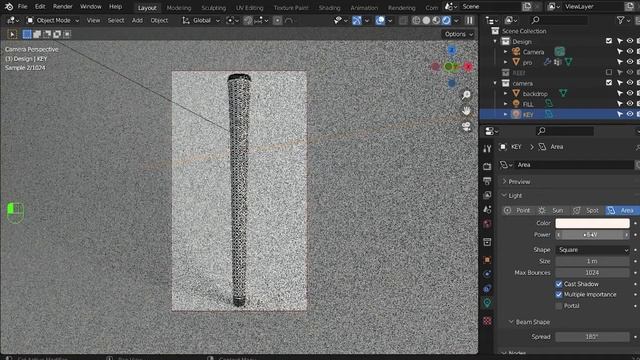This screenshot has height=360, width=640.
Task: Click the light Power slider field
Action: pyautogui.click(x=592, y=235)
